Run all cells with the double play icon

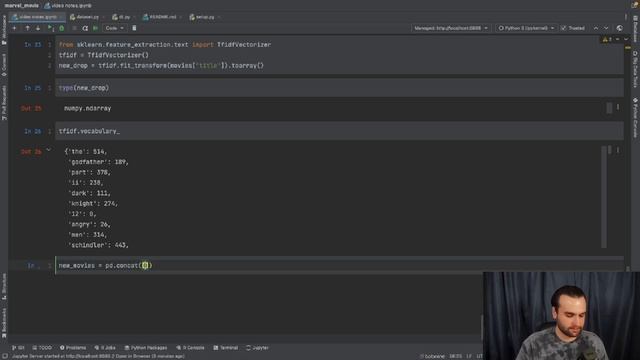point(96,28)
